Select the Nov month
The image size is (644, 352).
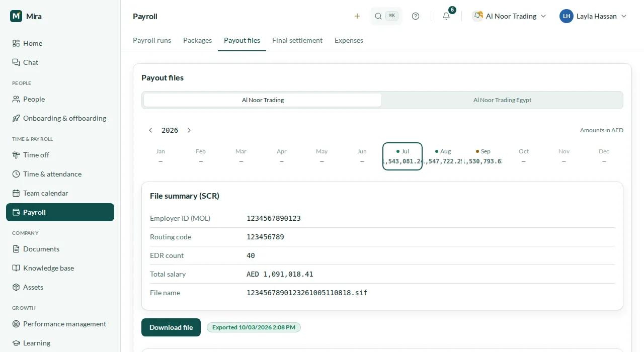click(564, 156)
